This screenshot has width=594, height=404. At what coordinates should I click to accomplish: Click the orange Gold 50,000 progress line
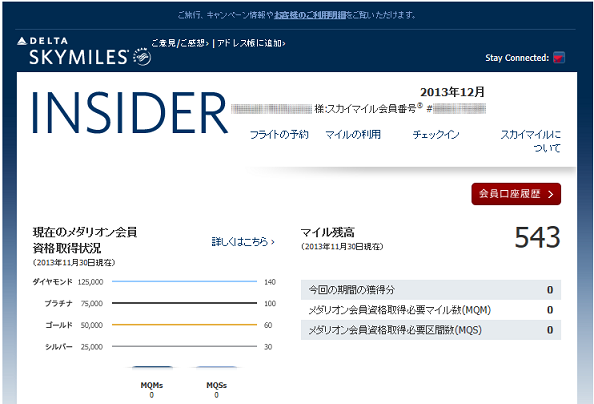[x=184, y=325]
